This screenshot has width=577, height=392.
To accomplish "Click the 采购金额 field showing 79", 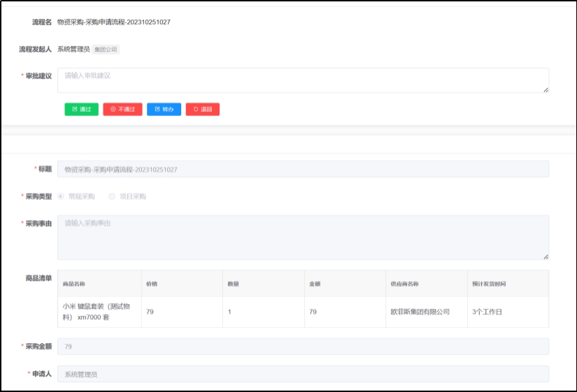I will coord(302,347).
